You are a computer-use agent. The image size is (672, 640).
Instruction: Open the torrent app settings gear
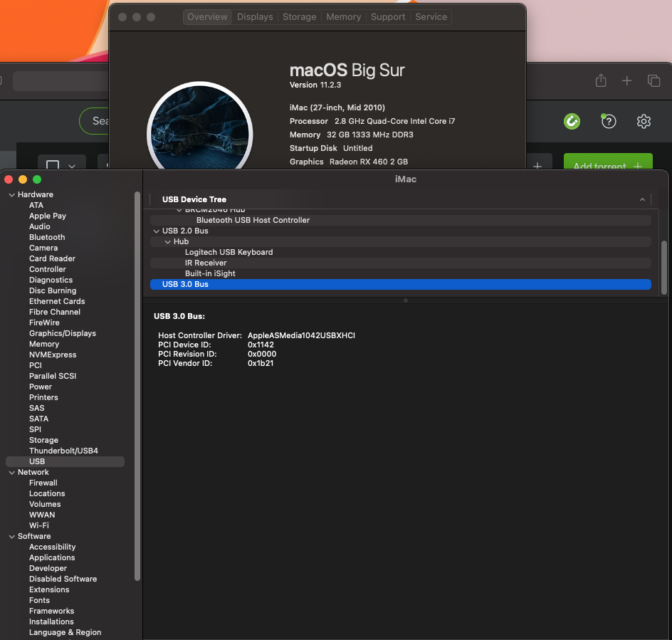click(644, 121)
